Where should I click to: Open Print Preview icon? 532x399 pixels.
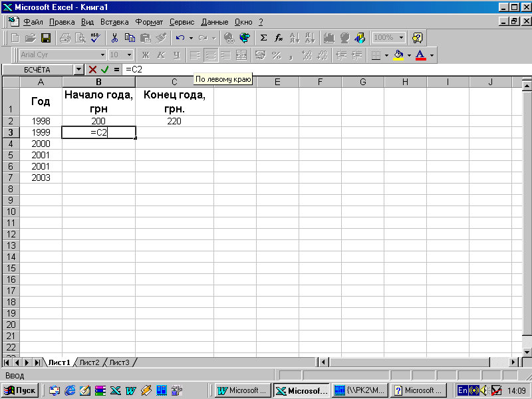point(80,38)
